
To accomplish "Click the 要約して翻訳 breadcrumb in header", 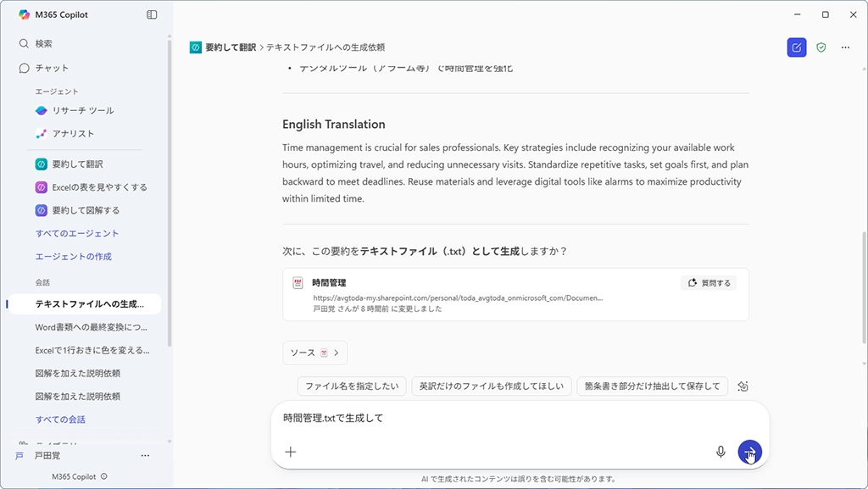I will point(230,47).
